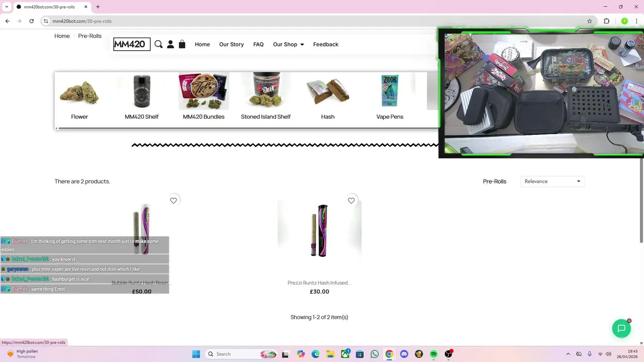
Task: Open the volume speaker tray icon
Action: [x=608, y=354]
